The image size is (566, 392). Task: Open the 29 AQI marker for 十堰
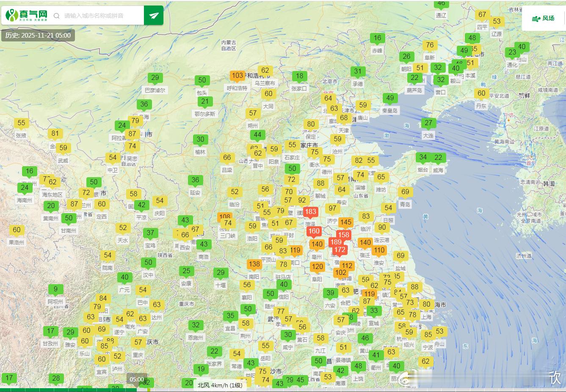(221, 273)
